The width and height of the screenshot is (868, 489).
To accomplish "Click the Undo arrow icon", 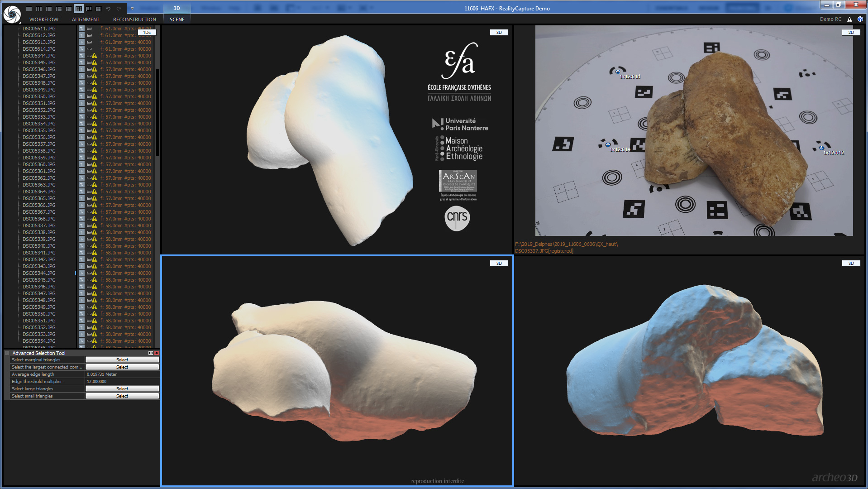I will (109, 9).
